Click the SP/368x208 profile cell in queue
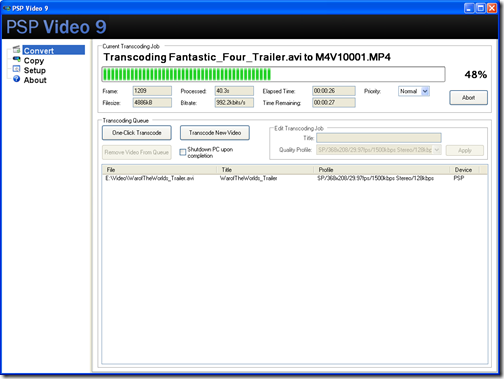The width and height of the screenshot is (504, 379). pos(375,178)
